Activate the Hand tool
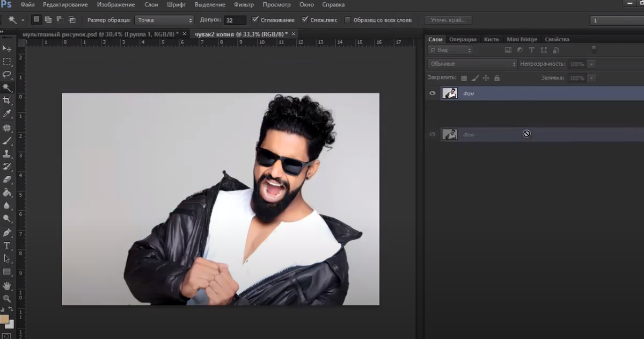This screenshot has height=339, width=644. click(x=7, y=285)
